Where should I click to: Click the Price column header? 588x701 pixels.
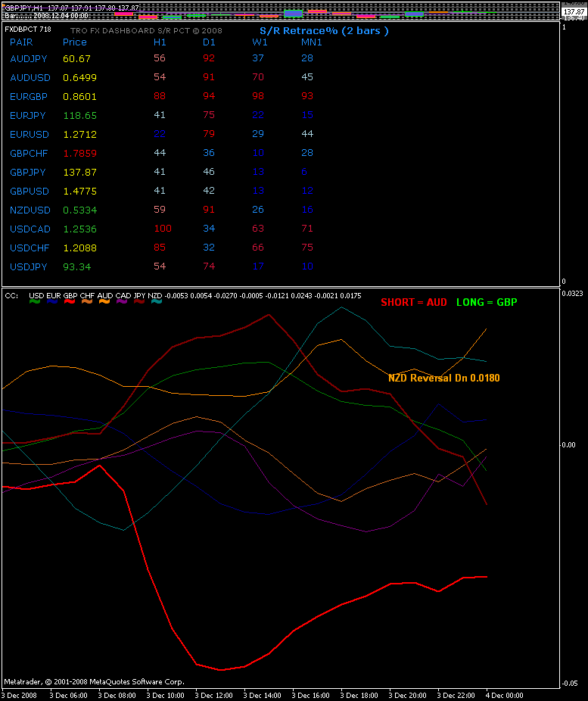tap(75, 42)
